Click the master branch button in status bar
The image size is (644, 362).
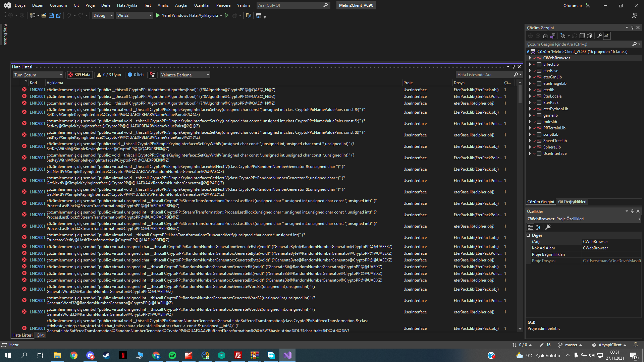pyautogui.click(x=570, y=345)
